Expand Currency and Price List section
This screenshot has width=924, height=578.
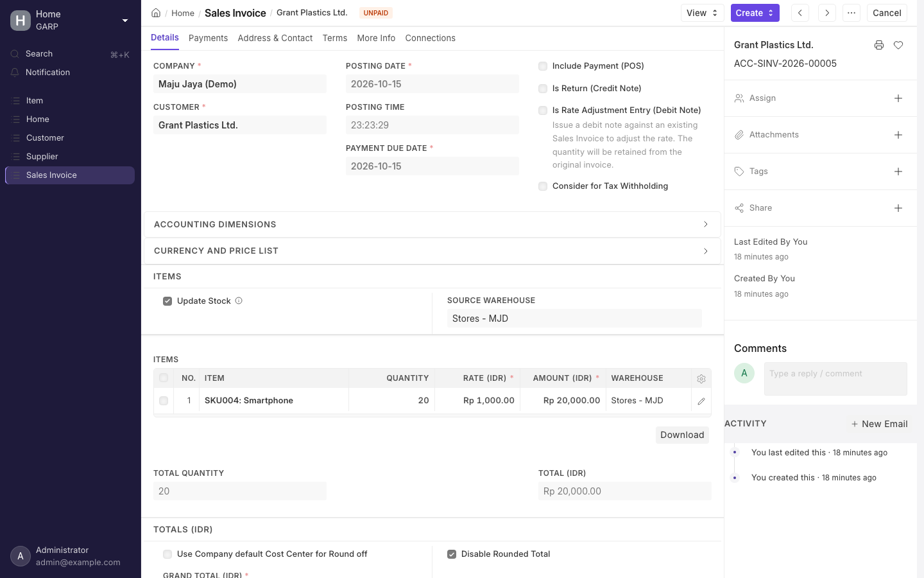[432, 251]
